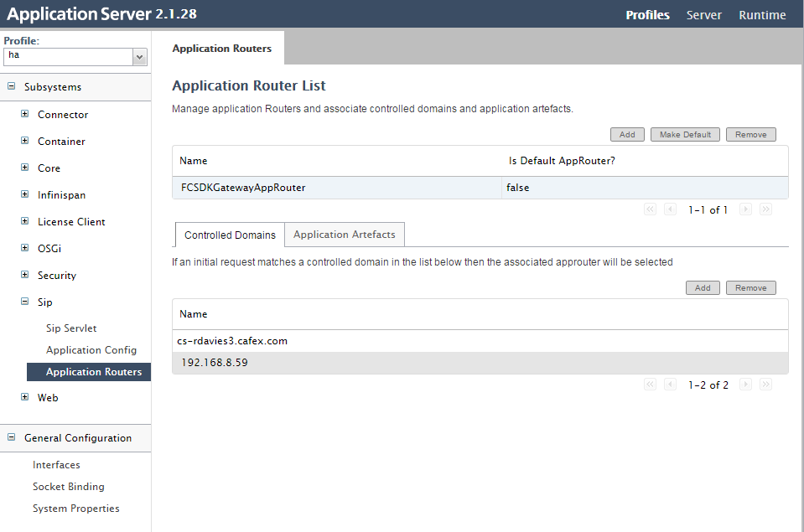Switch to the Application Artefacts tab
Viewport: 804px width, 532px height.
click(344, 235)
